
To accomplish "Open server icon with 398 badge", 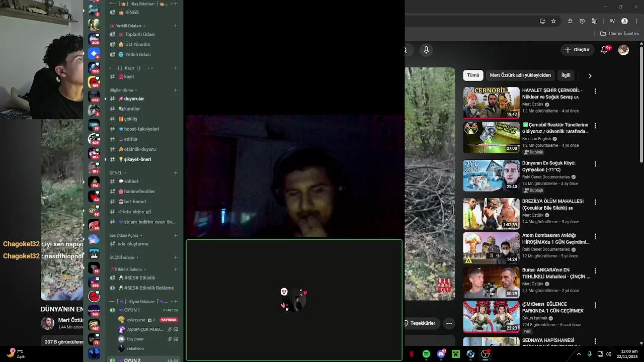I will click(94, 282).
